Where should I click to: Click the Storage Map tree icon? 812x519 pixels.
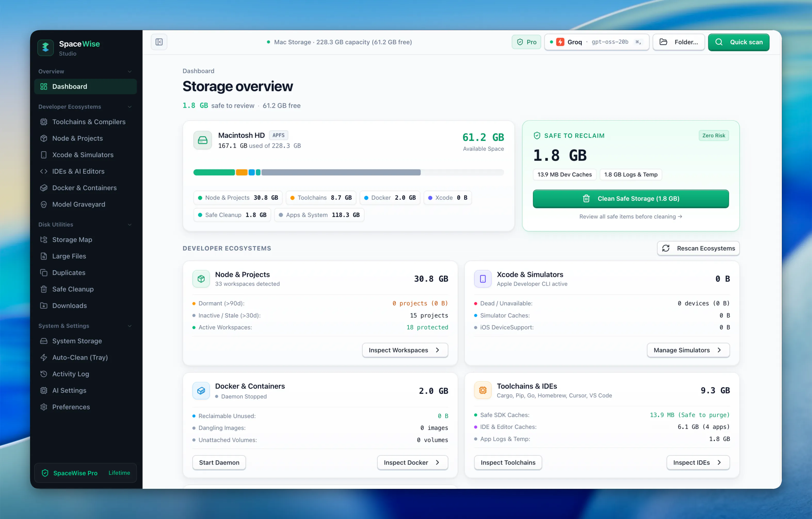44,239
